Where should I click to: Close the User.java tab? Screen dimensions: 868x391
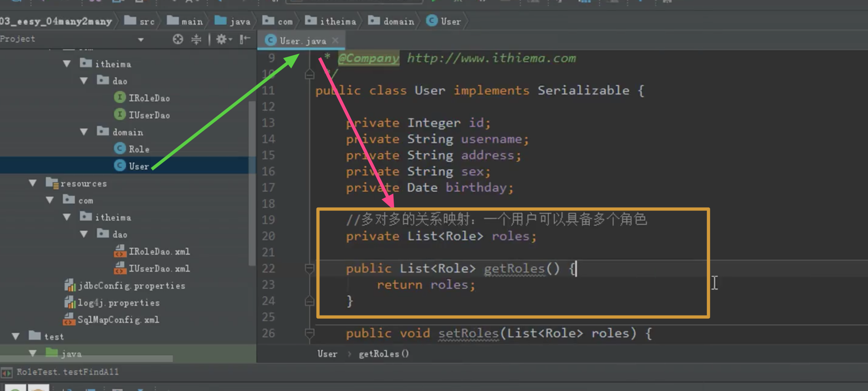coord(335,40)
